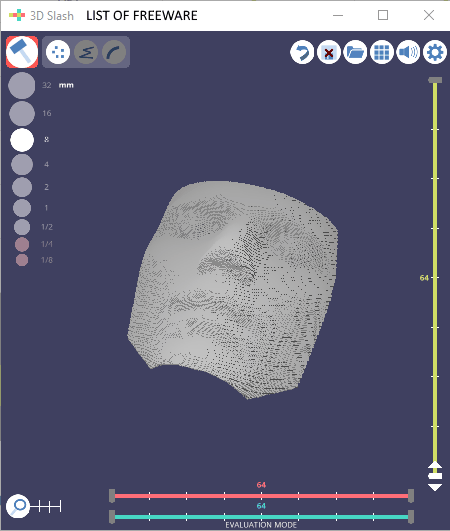Click the teal horizontal 64 slider
450x531 pixels.
tap(261, 517)
